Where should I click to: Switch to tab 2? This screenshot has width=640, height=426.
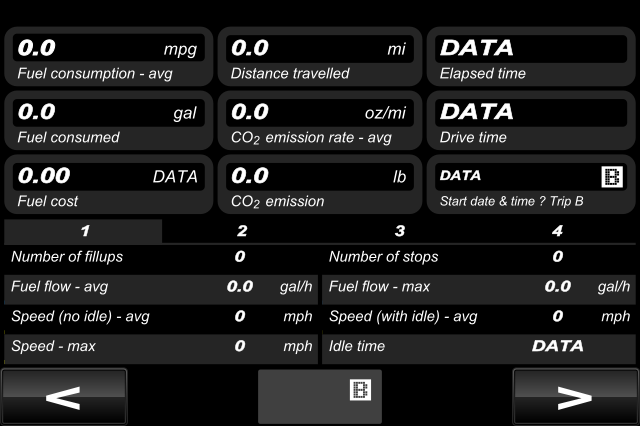pyautogui.click(x=242, y=231)
